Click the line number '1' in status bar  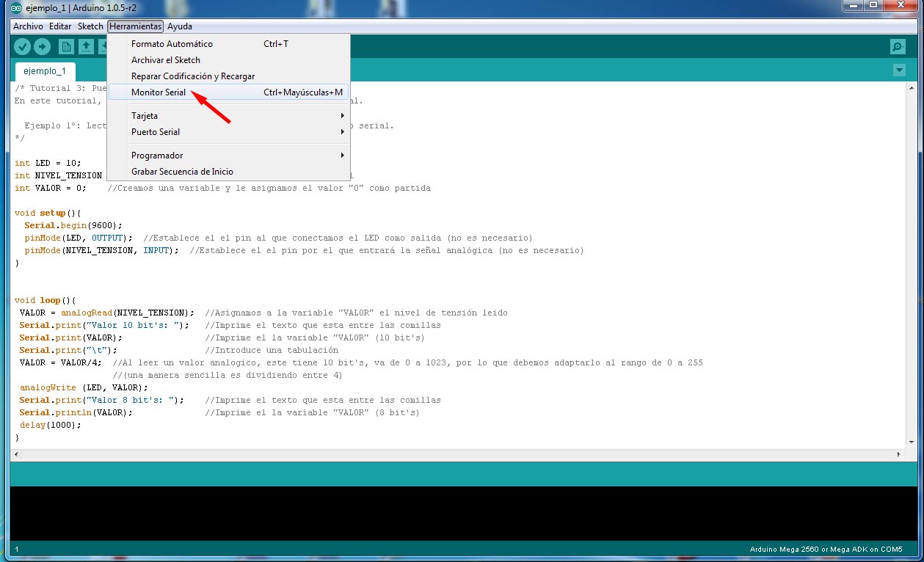pyautogui.click(x=17, y=550)
